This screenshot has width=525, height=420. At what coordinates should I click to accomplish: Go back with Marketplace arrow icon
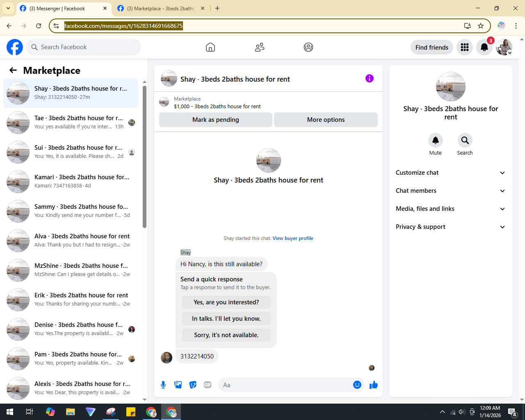click(13, 70)
